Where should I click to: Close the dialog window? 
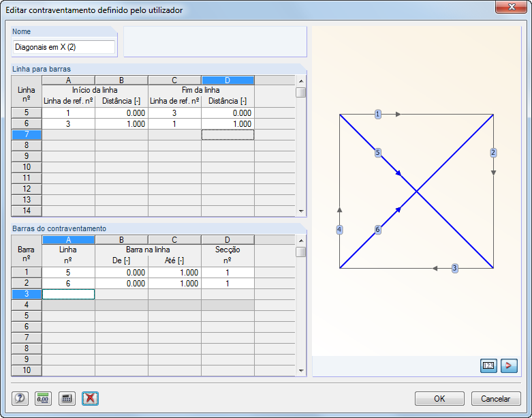512,7
